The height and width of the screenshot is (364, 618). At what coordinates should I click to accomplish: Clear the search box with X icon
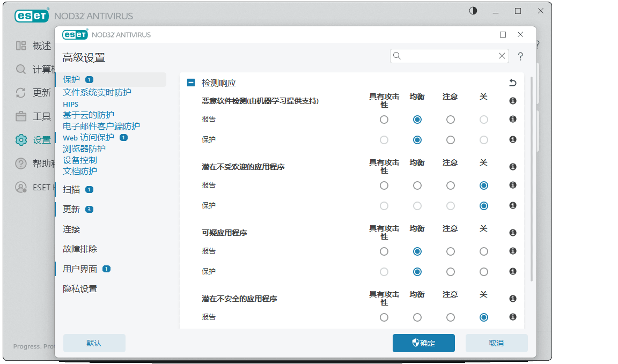[x=502, y=56]
